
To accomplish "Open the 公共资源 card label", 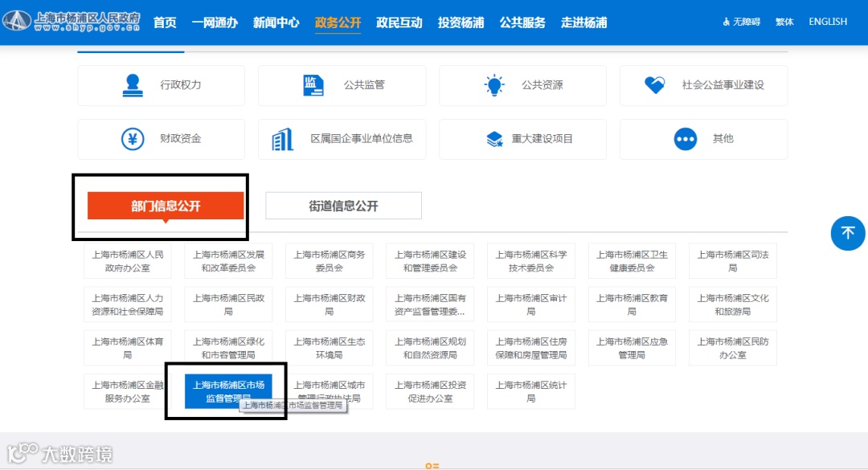I will (542, 84).
